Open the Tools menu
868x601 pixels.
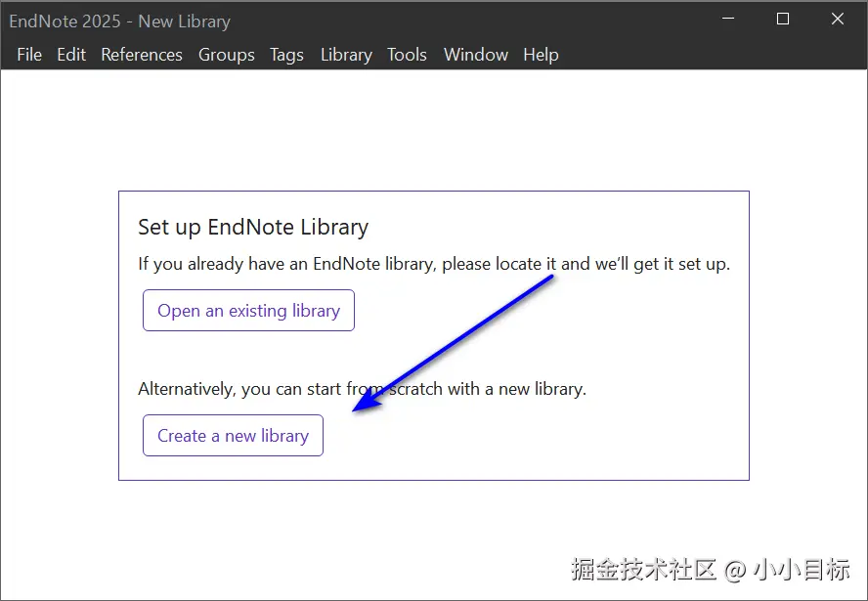pyautogui.click(x=407, y=55)
